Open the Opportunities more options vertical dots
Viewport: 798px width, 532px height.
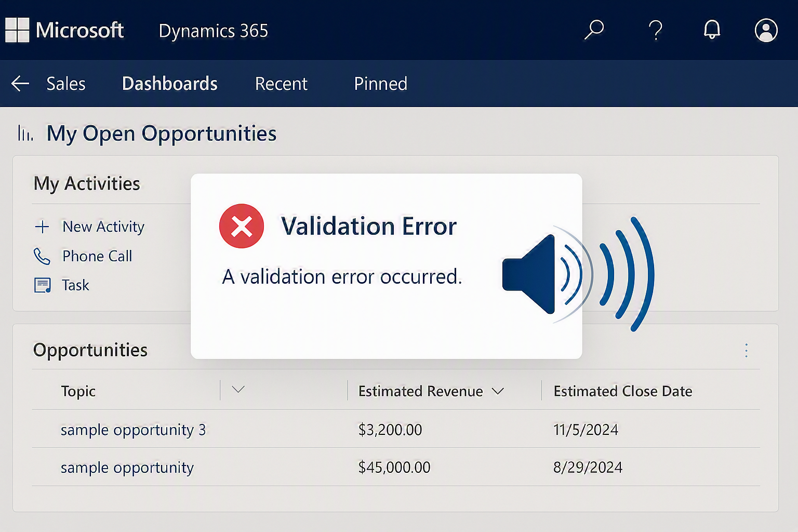tap(746, 350)
